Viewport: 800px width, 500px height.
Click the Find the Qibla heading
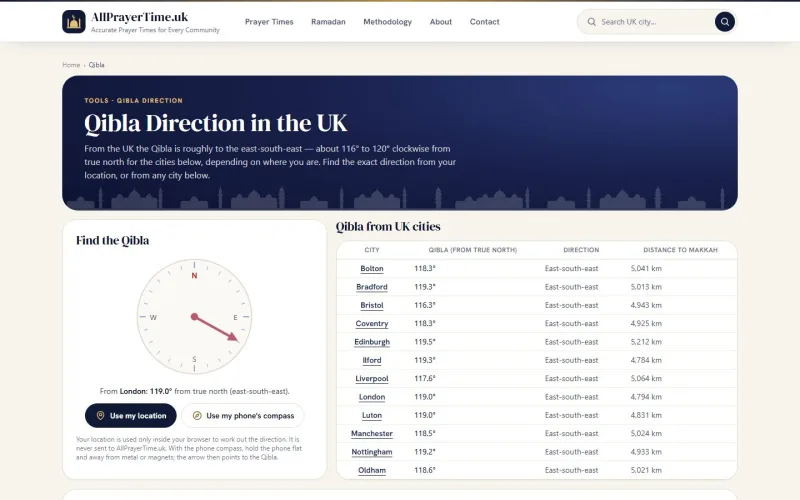click(x=113, y=240)
